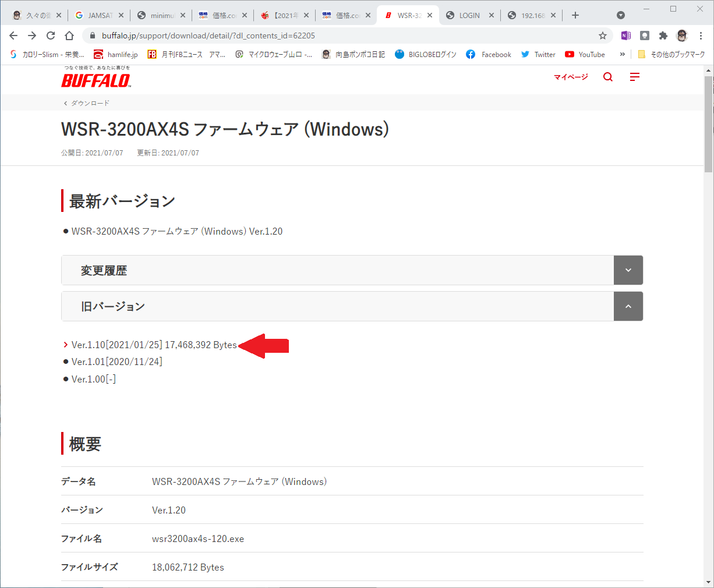Open the Chrome three-dot menu
The width and height of the screenshot is (714, 588).
coord(701,36)
